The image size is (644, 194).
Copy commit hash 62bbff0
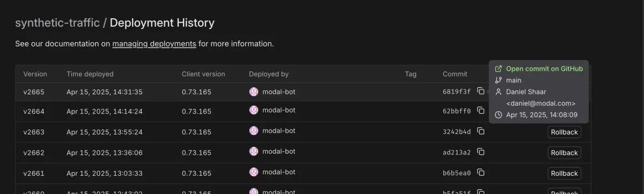click(x=481, y=111)
